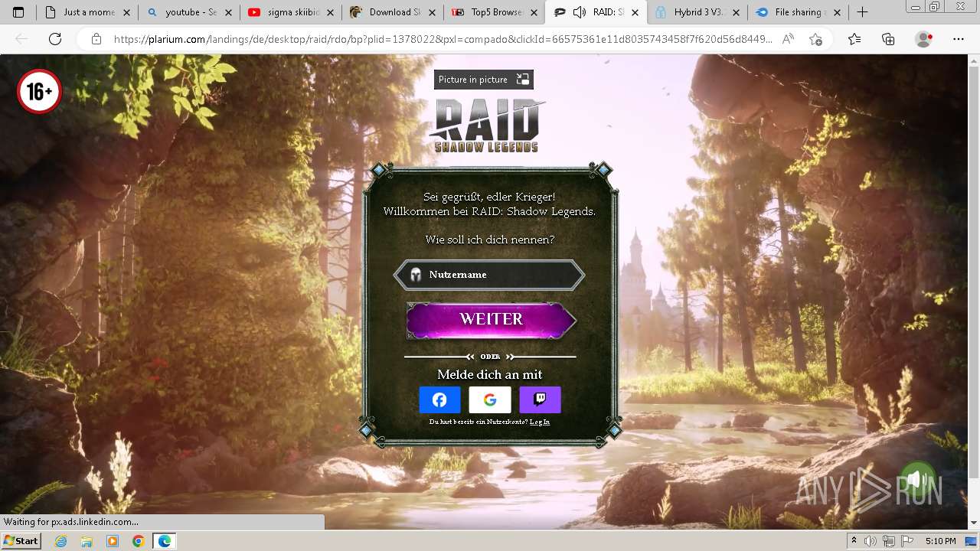Viewport: 980px width, 551px height.
Task: Click the WEITER button
Action: [x=491, y=320]
